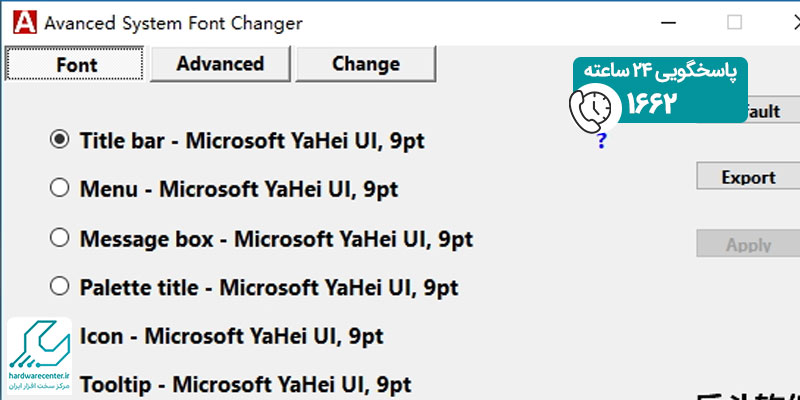Viewport: 800px width, 400px height.
Task: Click the 24-hour support teal banner
Action: 660,90
